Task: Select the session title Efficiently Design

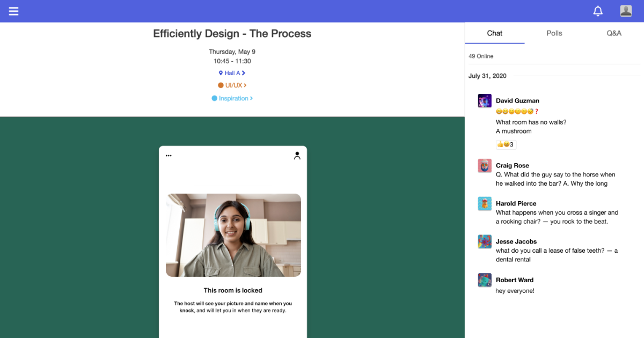Action: tap(232, 33)
